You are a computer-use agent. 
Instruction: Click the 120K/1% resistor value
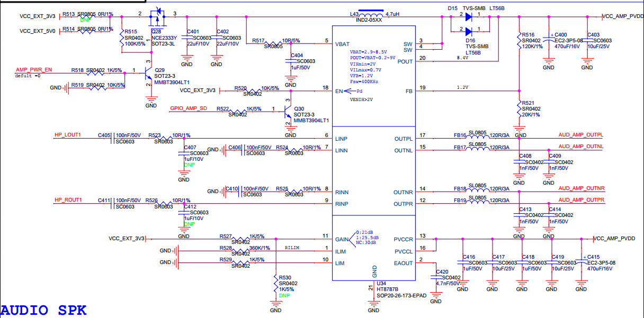(532, 46)
